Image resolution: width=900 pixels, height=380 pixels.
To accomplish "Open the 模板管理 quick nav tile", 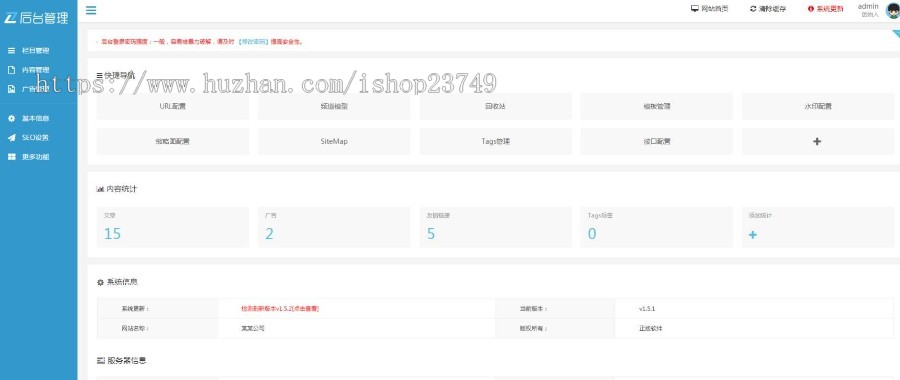I will (657, 106).
